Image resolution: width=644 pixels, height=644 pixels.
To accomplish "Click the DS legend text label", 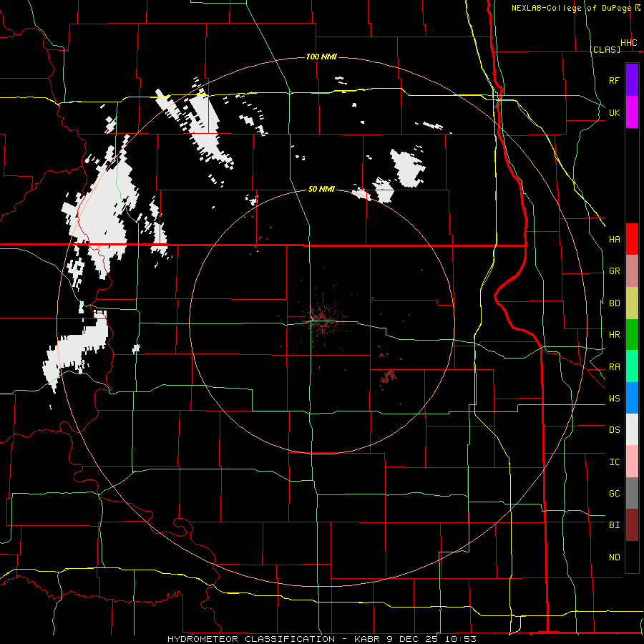I will tap(614, 430).
